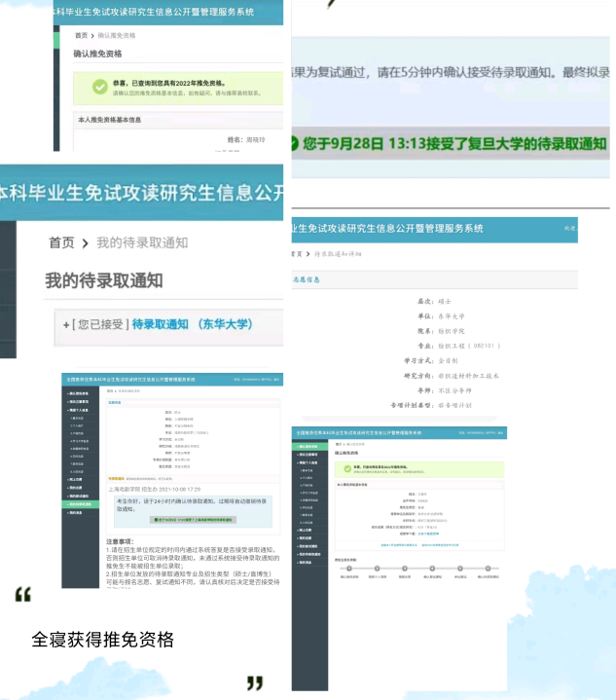Viewport: 616px width, 700px height.
Task: Click step 1 circle in the progress tracker
Action: [349, 569]
